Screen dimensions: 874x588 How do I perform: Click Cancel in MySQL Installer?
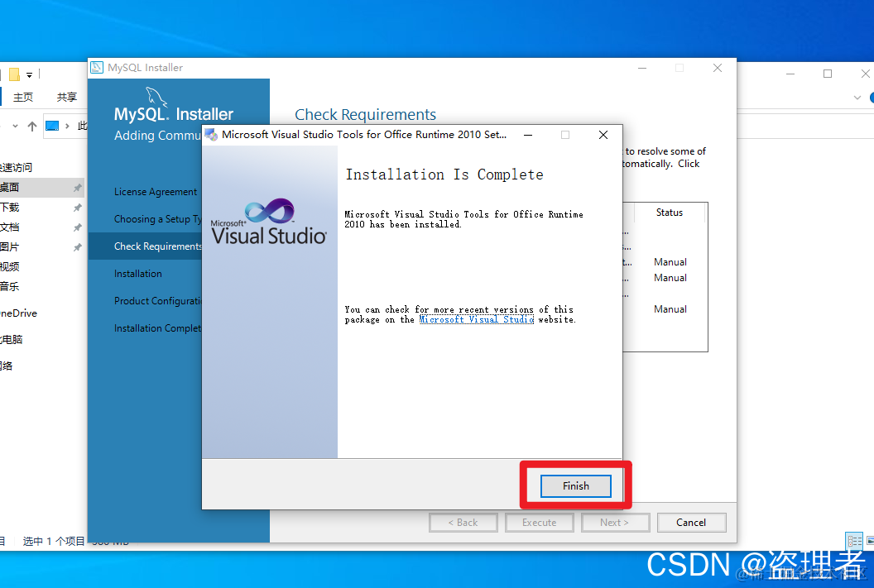click(x=691, y=523)
